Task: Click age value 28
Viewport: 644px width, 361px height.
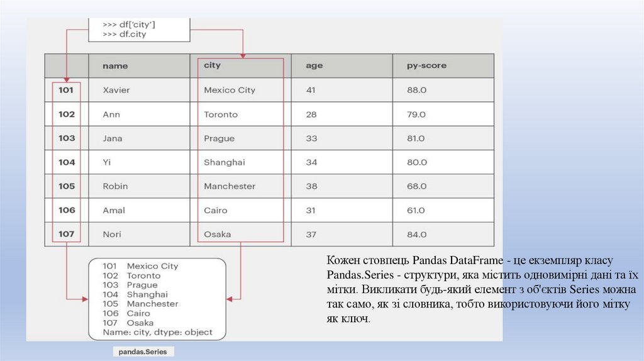Action: point(311,114)
